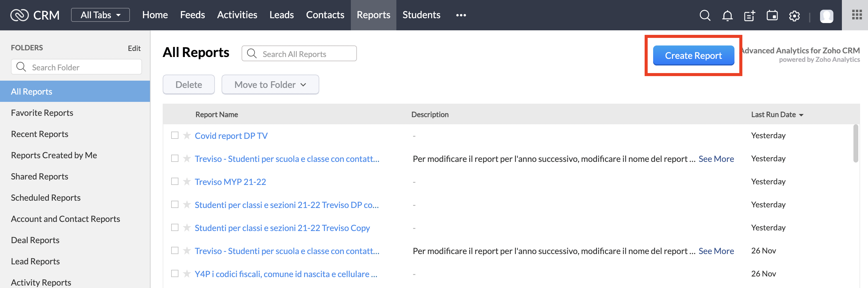Screen dimensions: 868x288
Task: Open Scheduled Reports folder in the sidebar
Action: (x=46, y=197)
